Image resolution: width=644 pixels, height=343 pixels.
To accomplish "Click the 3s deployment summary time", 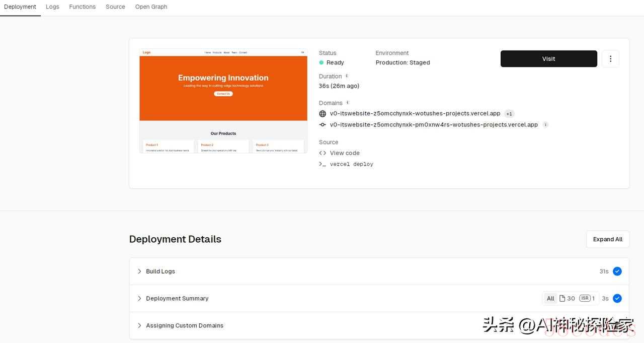I will coord(605,299).
